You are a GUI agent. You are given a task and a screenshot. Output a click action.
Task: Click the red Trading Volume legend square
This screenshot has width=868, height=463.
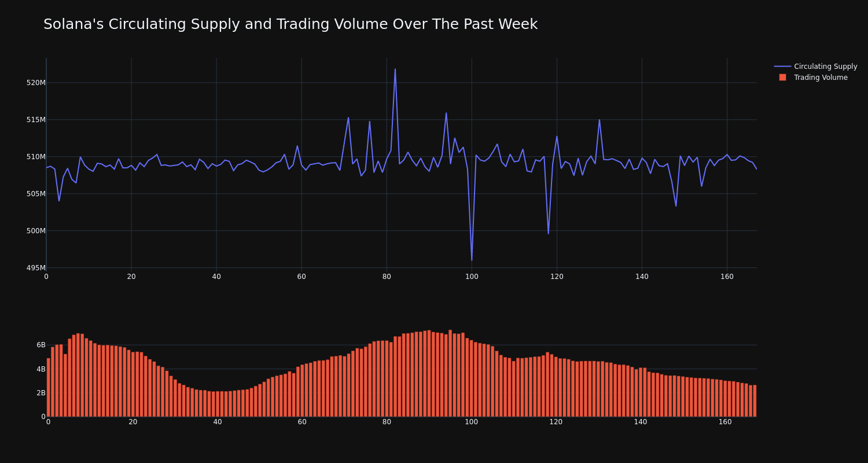782,78
